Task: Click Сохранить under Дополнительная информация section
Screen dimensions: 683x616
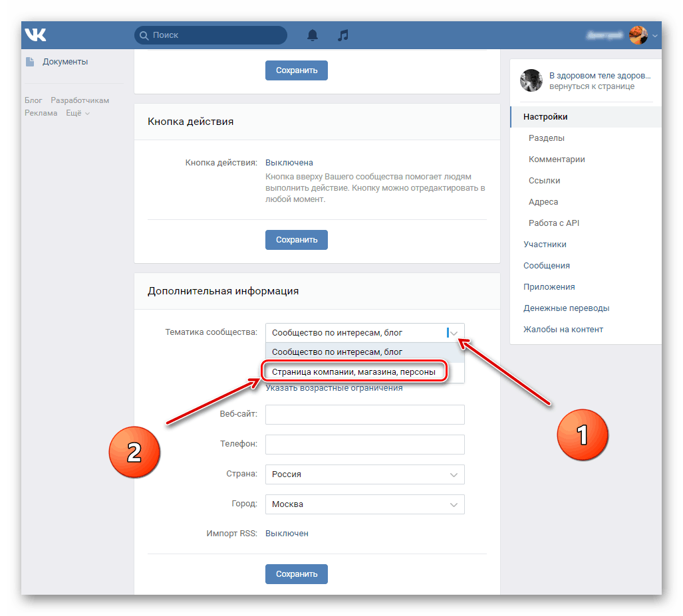Action: (296, 574)
